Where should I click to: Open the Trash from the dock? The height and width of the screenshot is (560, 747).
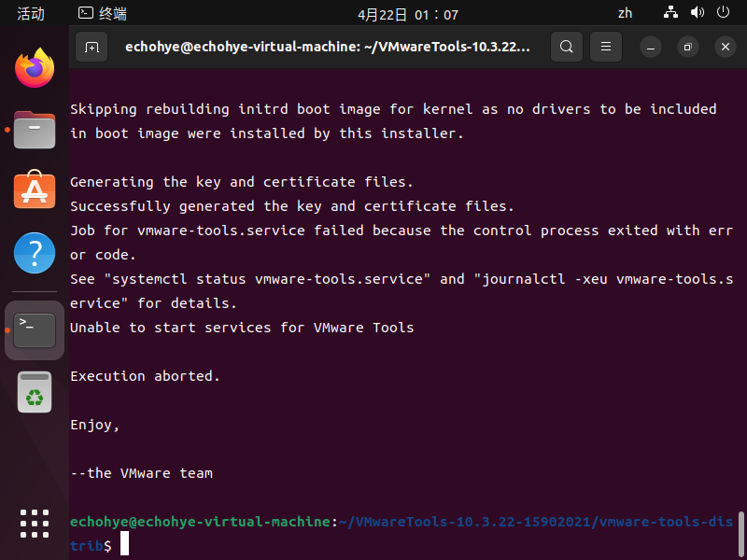click(35, 392)
